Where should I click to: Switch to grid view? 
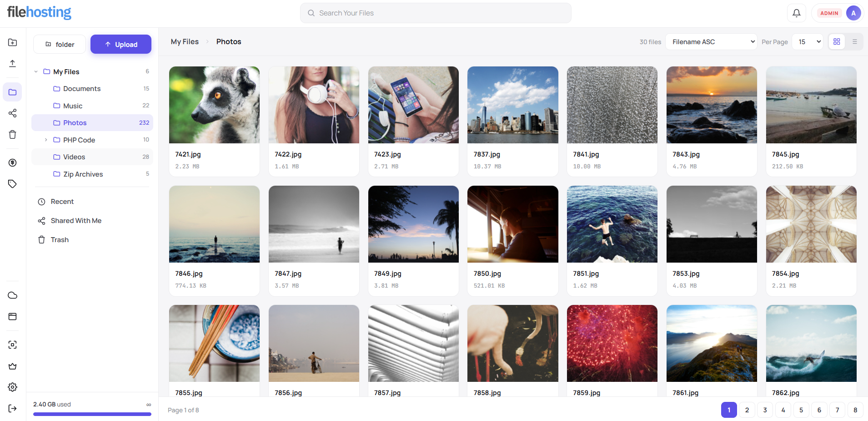click(837, 41)
